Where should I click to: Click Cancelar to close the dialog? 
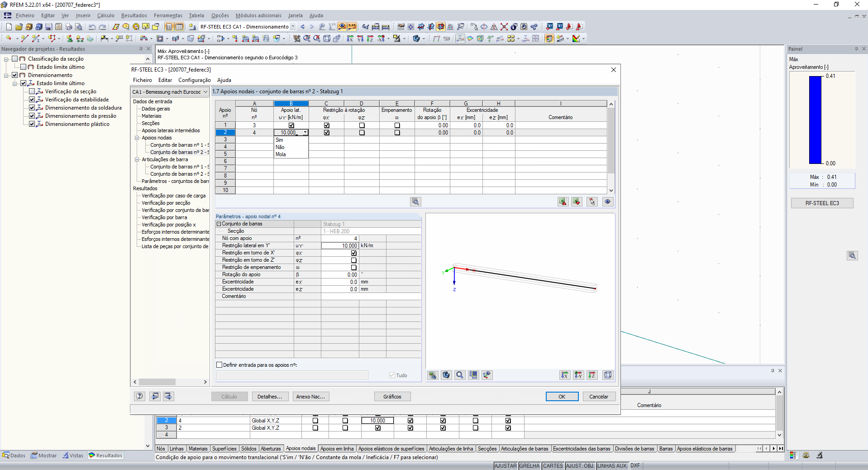599,397
